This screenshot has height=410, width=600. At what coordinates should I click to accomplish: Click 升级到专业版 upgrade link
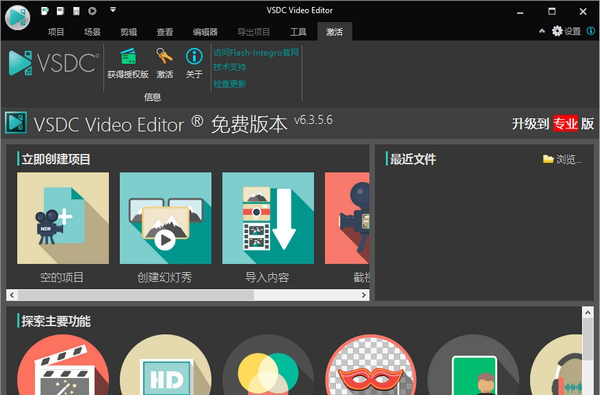(553, 124)
